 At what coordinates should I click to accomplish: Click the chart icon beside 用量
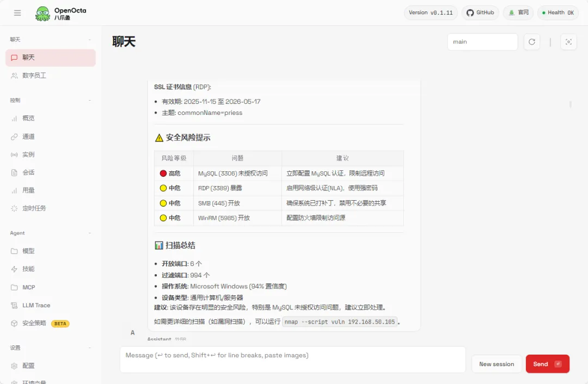[14, 191]
